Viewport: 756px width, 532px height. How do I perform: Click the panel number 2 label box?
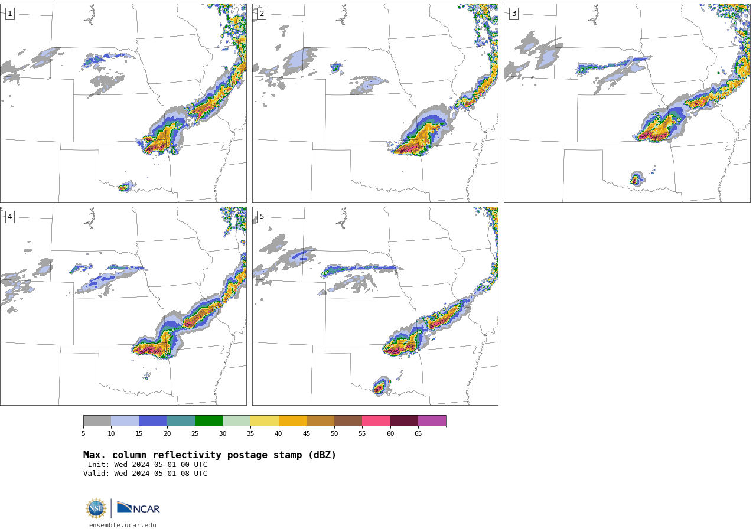[262, 14]
